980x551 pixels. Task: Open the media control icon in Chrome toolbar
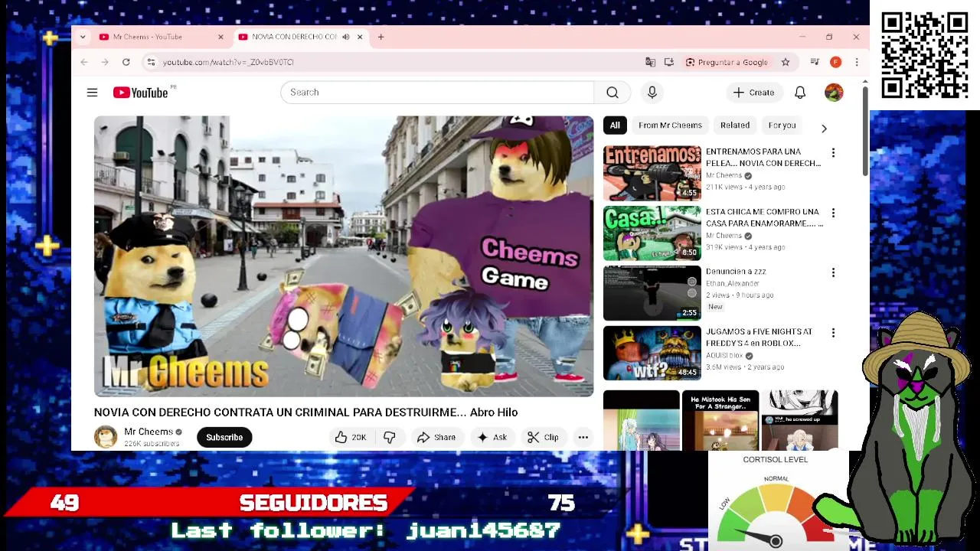tap(815, 62)
